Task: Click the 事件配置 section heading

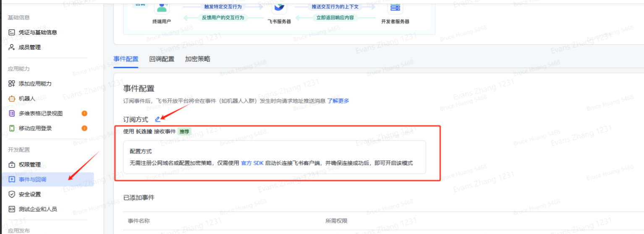Action: coord(139,89)
